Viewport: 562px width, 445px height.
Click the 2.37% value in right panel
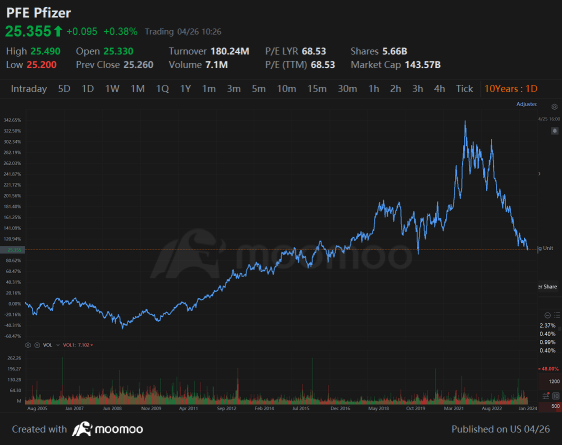[547, 325]
